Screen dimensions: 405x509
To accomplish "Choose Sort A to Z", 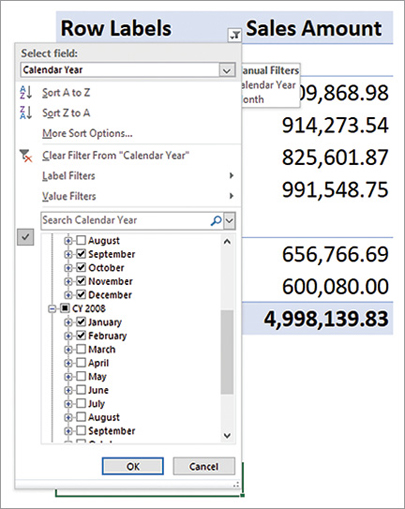I will [66, 92].
